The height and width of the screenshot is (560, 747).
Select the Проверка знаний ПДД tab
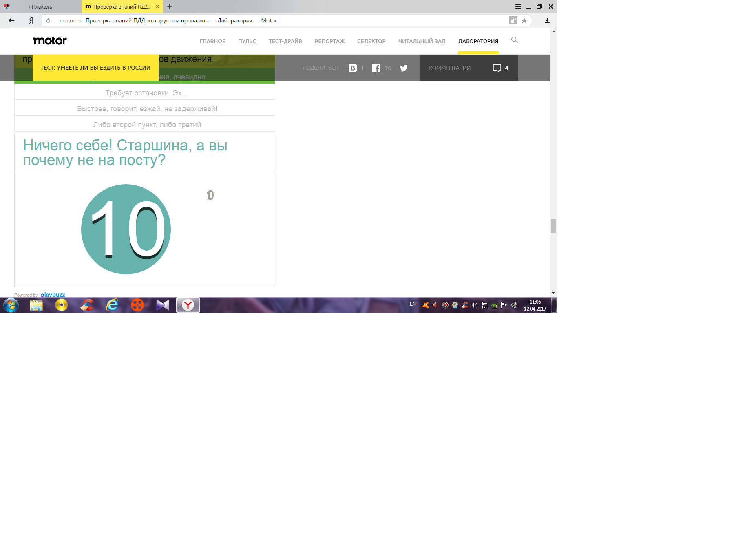pyautogui.click(x=122, y=7)
